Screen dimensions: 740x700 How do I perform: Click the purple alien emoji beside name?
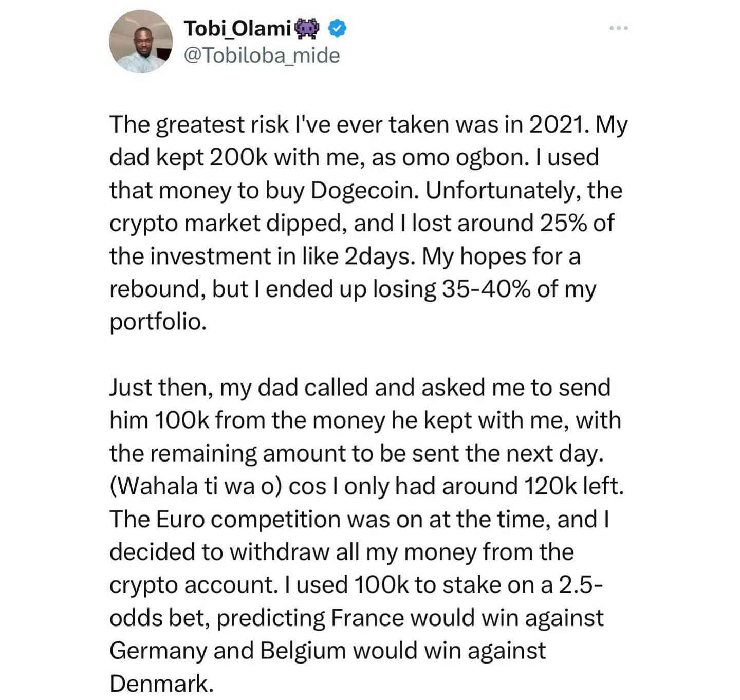pyautogui.click(x=308, y=28)
